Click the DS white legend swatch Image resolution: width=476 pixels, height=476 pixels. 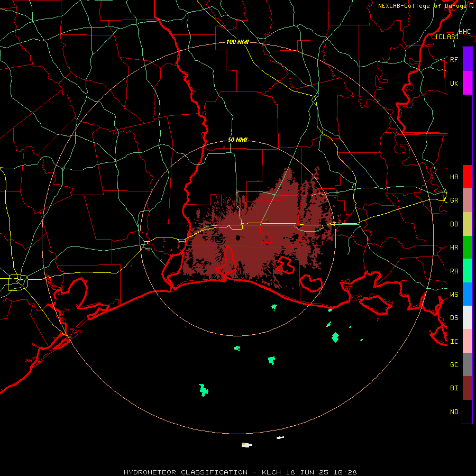(467, 317)
